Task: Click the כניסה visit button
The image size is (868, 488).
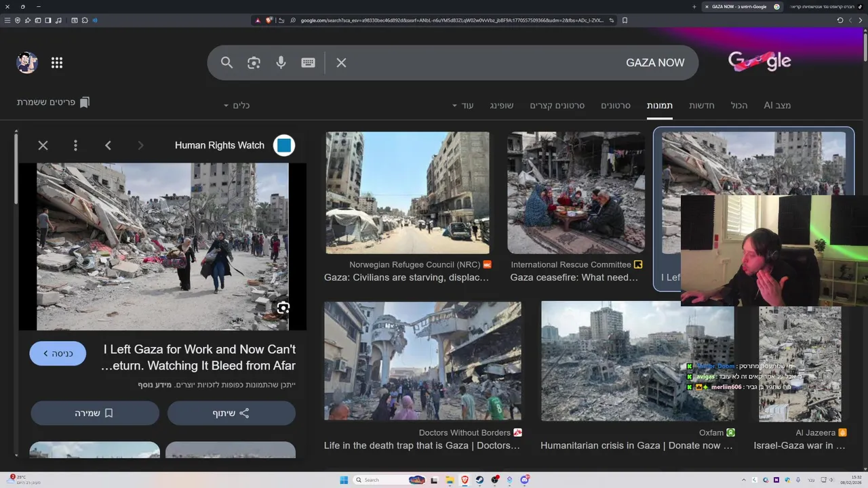Action: pos(58,353)
